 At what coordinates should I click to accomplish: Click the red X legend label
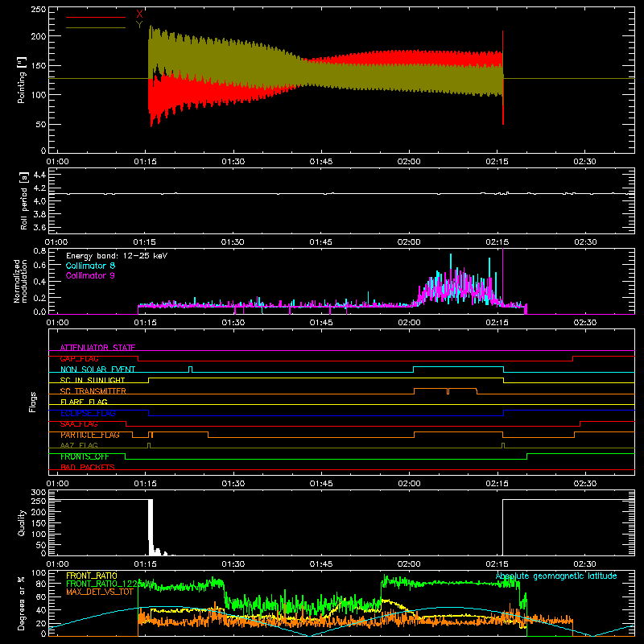(x=139, y=14)
